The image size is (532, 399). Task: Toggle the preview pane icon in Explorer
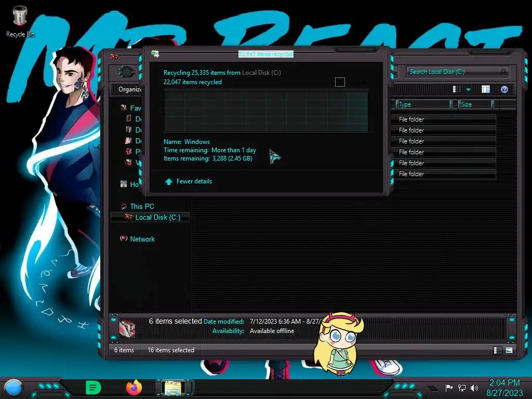click(486, 89)
